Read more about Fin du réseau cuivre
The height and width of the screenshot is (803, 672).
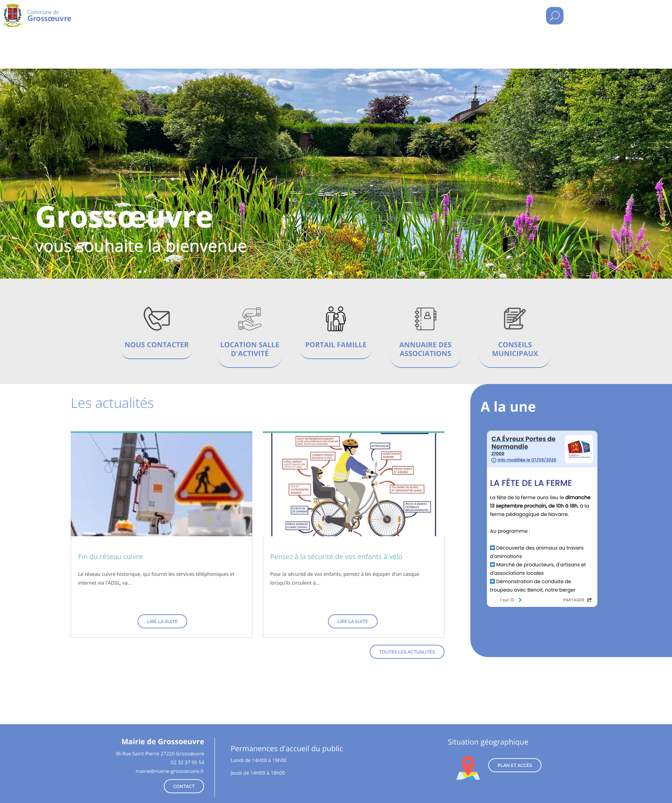click(x=162, y=621)
